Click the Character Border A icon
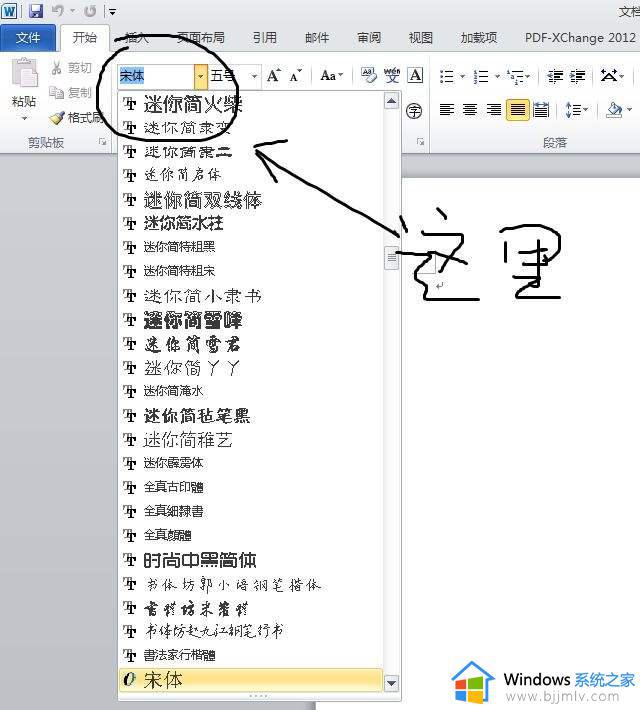The image size is (640, 710). click(x=415, y=75)
